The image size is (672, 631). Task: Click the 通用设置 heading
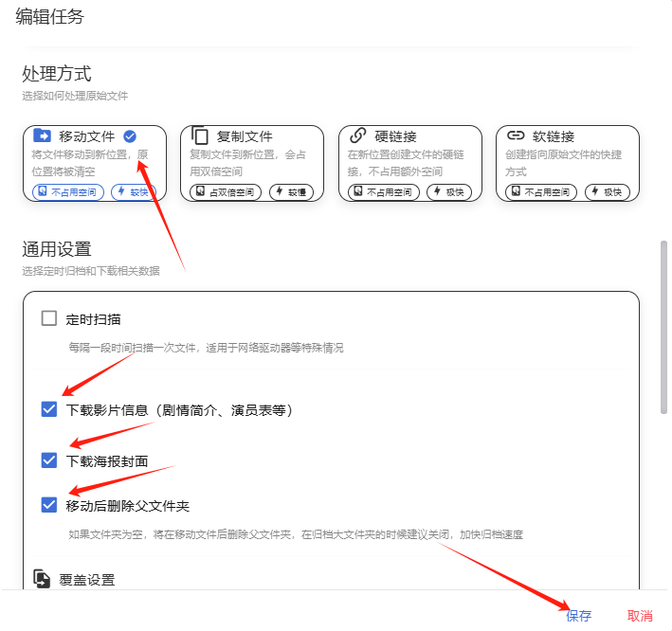coord(57,249)
